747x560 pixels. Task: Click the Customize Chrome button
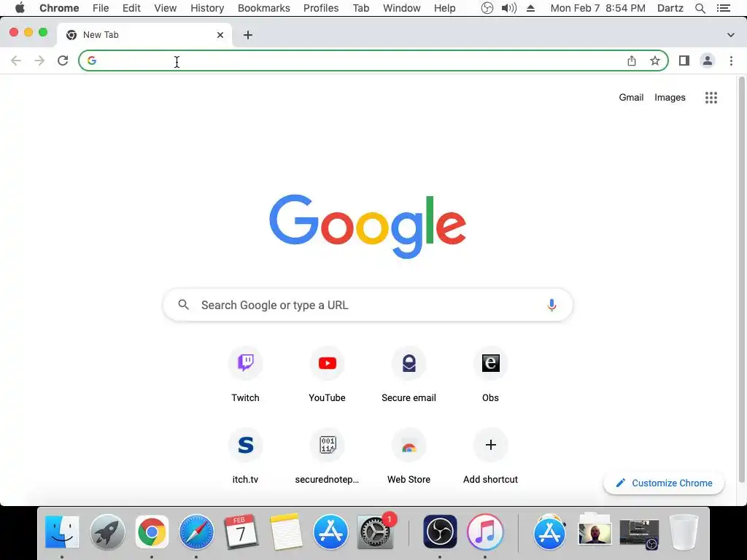coord(664,483)
